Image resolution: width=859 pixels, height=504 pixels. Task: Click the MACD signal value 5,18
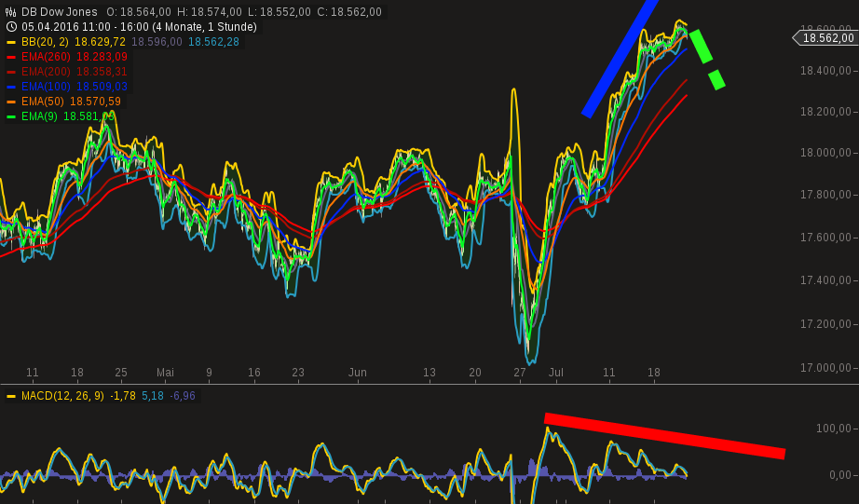pyautogui.click(x=153, y=396)
